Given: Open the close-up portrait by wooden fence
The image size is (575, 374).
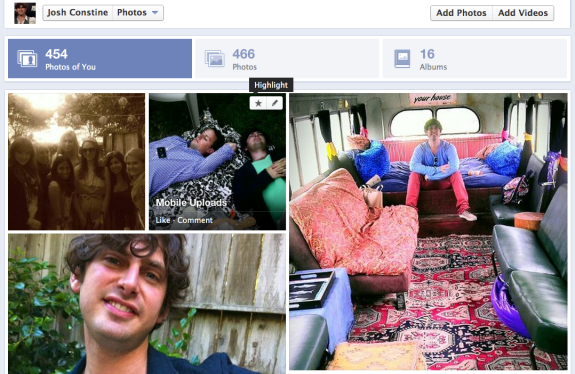Looking at the screenshot, I should (147, 304).
